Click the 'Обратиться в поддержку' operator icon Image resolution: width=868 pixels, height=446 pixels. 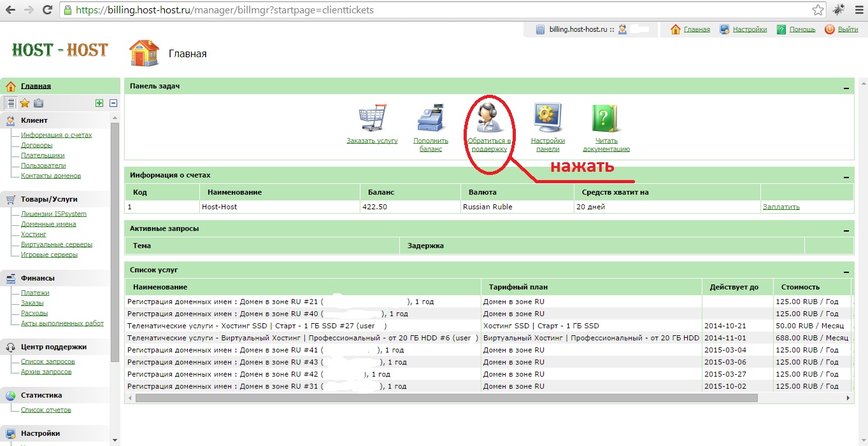pos(488,118)
